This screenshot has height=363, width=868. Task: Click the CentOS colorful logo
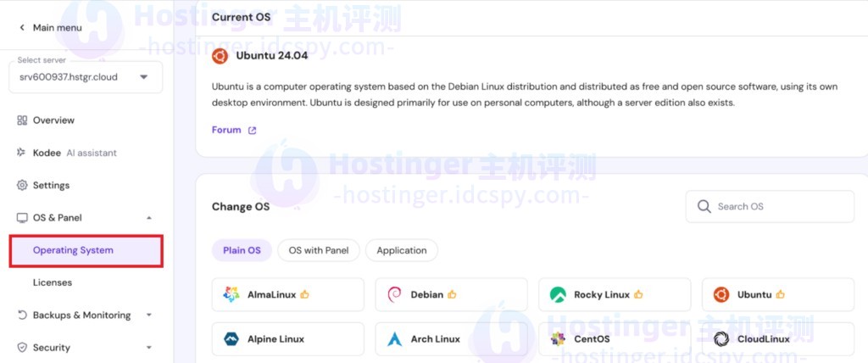tap(558, 338)
